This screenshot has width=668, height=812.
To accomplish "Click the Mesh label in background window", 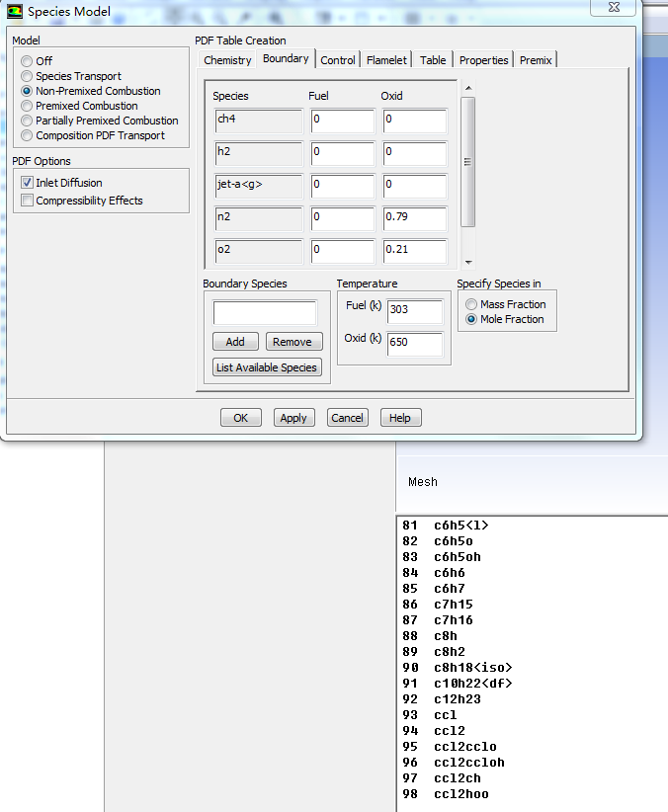I will (x=423, y=482).
